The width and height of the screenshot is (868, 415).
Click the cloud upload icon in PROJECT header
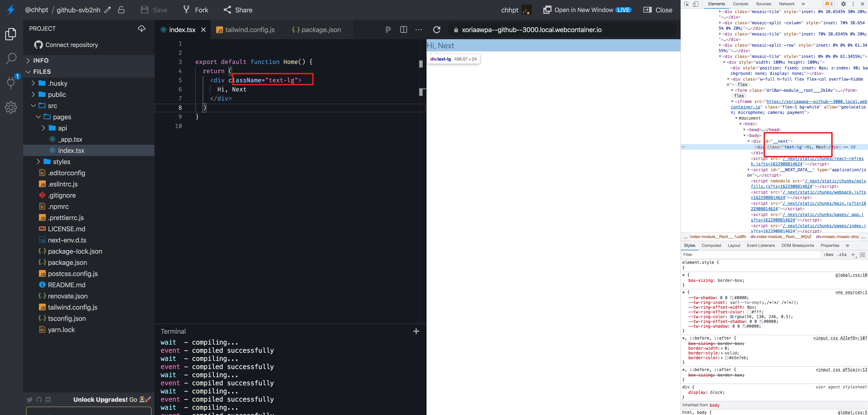pyautogui.click(x=141, y=29)
